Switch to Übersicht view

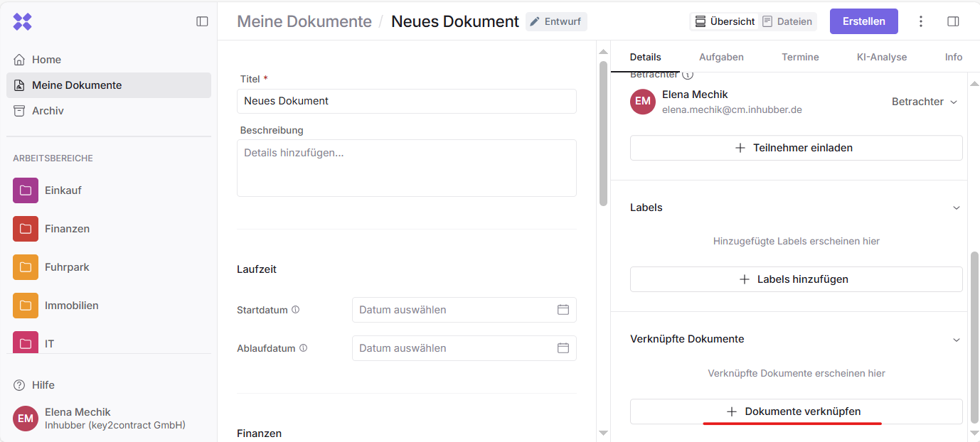coord(725,21)
